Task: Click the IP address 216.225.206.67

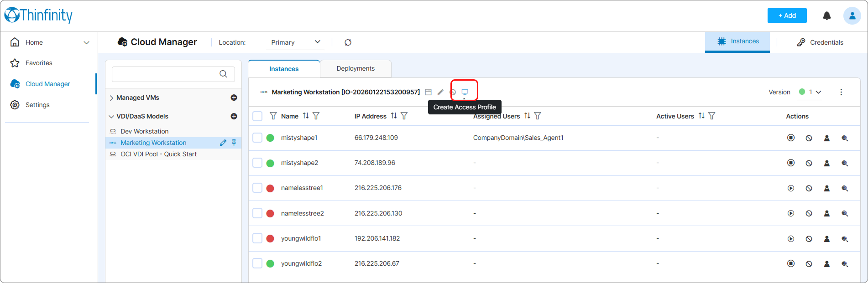Action: click(376, 263)
